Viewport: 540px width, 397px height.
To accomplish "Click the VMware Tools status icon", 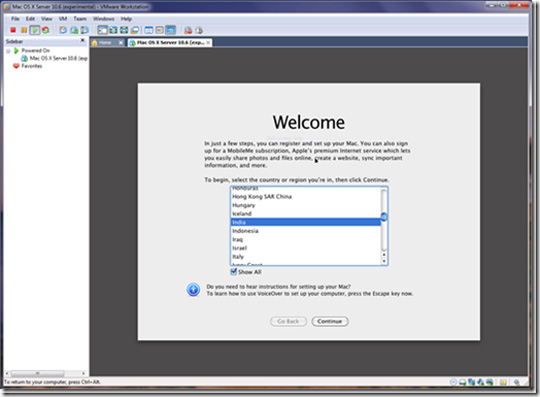I will (x=517, y=382).
